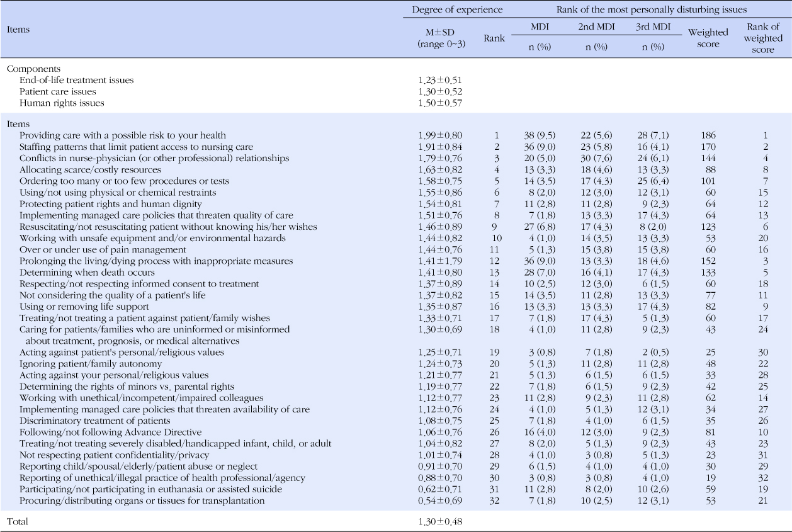
Task: Click 'Ignoring patient/family autonomy' row label
Action: click(x=91, y=363)
